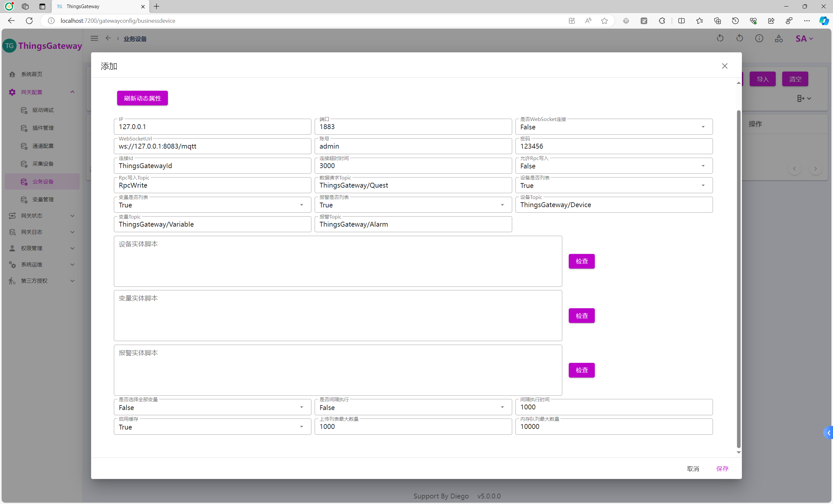Open 变量是否列表 True dropdown

coord(212,205)
